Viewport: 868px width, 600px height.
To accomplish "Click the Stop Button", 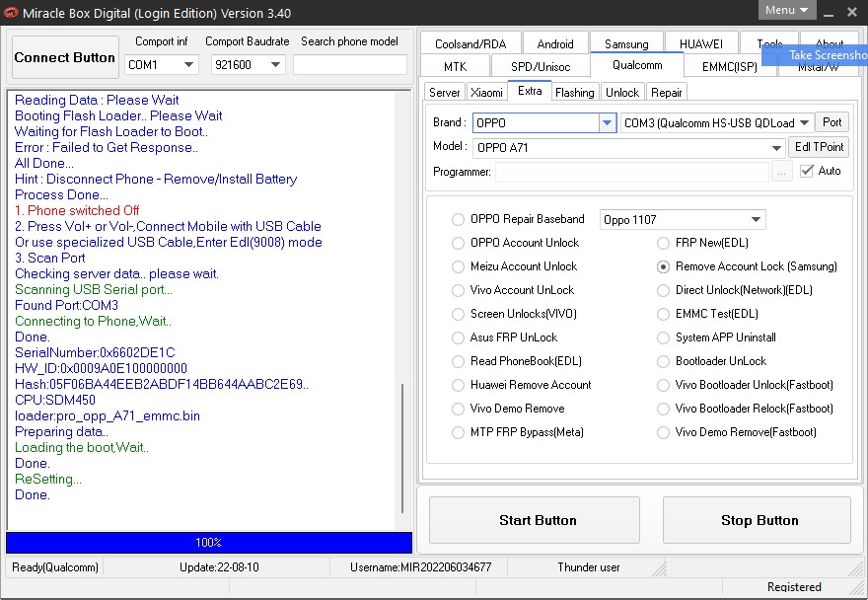I will [757, 520].
